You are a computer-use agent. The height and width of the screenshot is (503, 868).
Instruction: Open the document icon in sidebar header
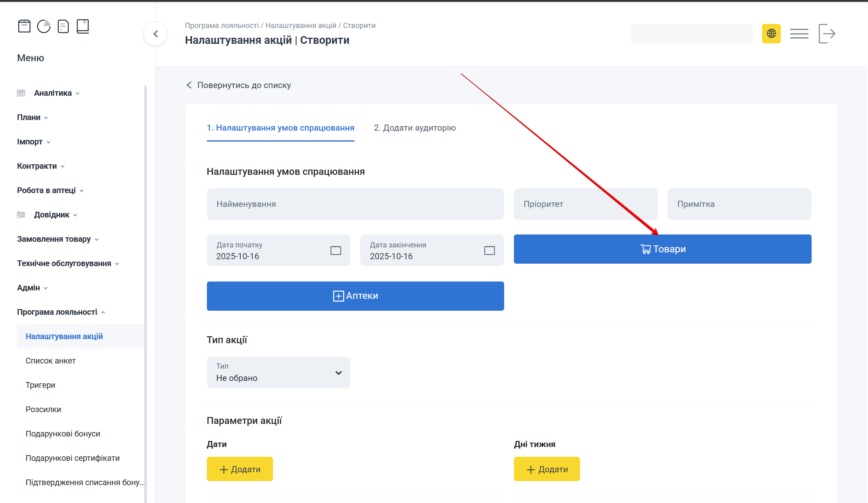pyautogui.click(x=63, y=26)
